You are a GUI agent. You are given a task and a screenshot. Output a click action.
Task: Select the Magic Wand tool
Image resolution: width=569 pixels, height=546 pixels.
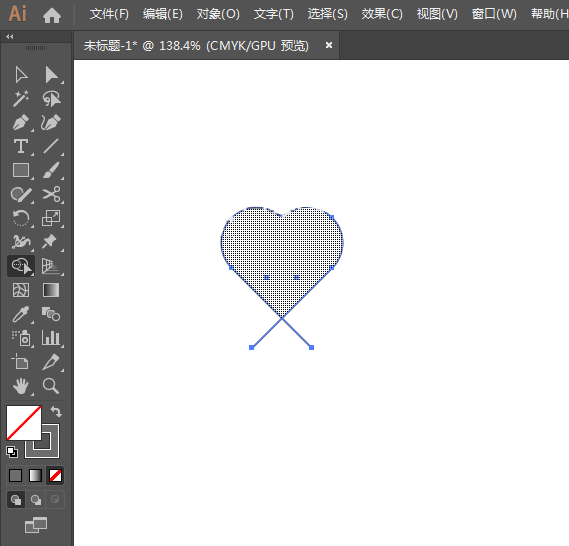click(x=21, y=99)
